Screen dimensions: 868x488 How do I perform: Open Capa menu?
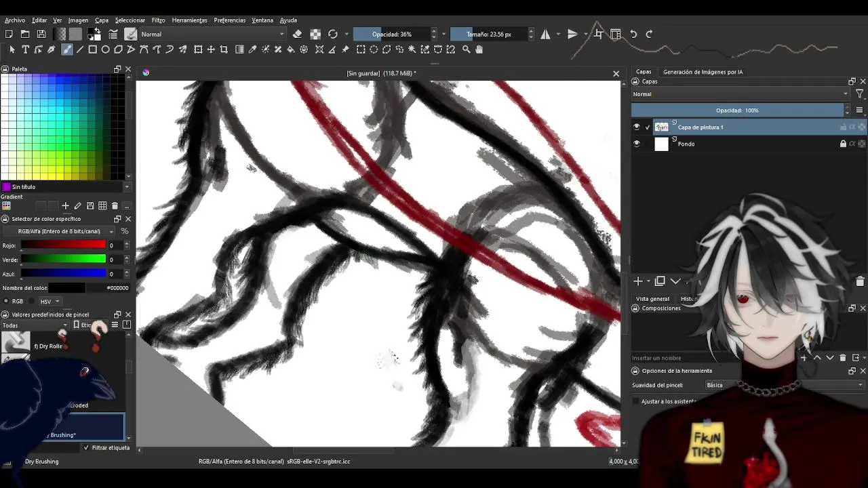click(x=102, y=20)
